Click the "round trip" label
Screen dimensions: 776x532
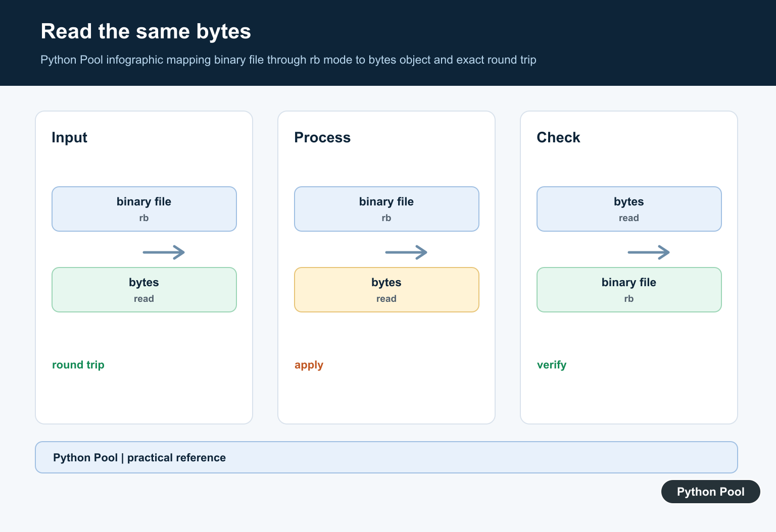[78, 364]
